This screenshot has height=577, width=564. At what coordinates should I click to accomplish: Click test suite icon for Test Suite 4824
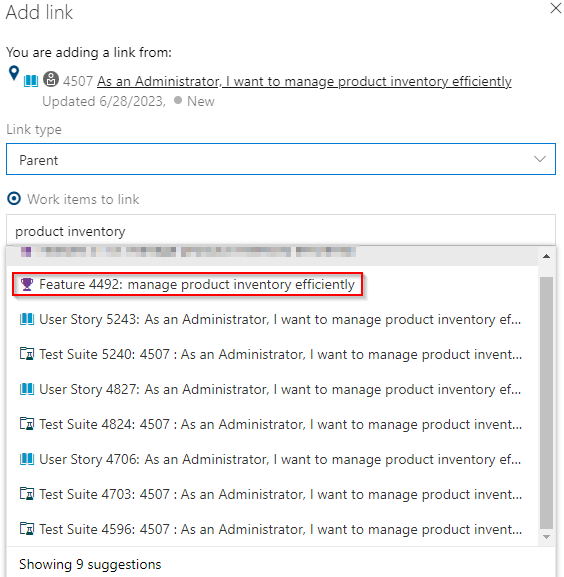pyautogui.click(x=26, y=424)
